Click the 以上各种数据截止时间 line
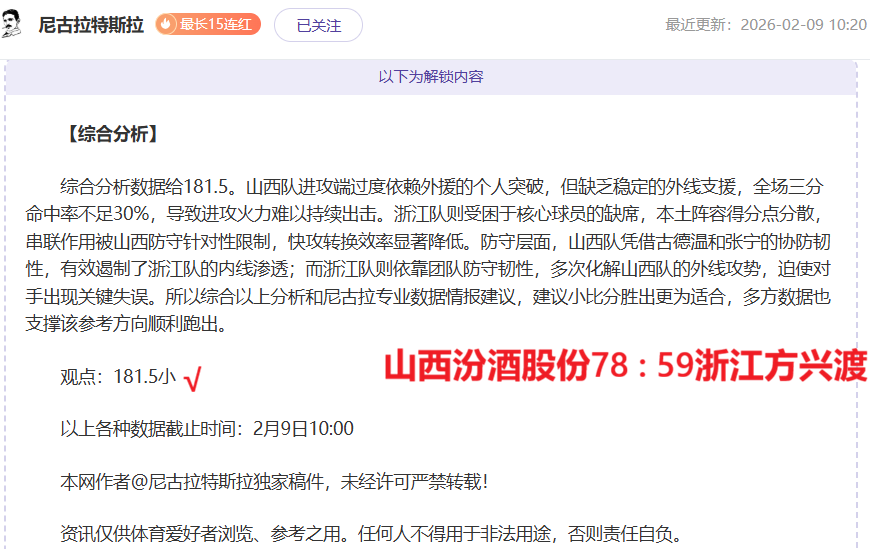870x549 pixels. tap(206, 429)
